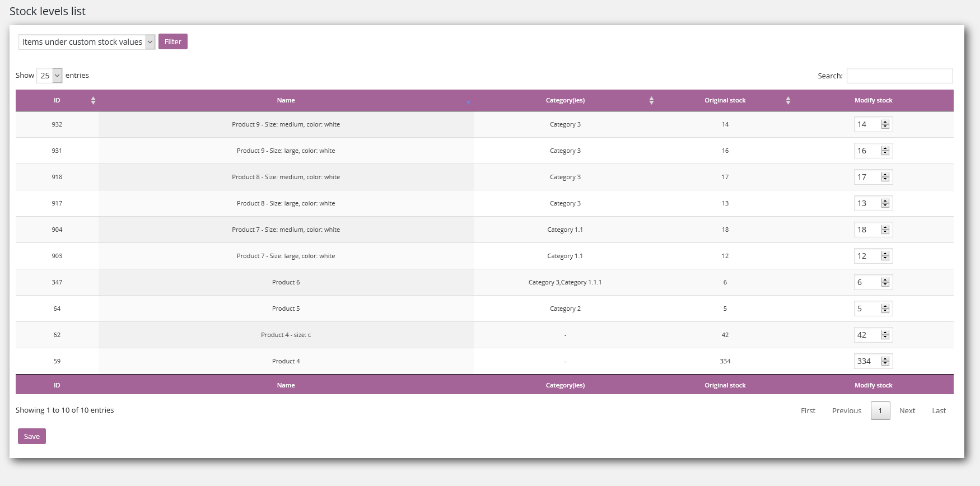Click the Modify stock header at top
The width and height of the screenshot is (980, 486).
tap(874, 100)
